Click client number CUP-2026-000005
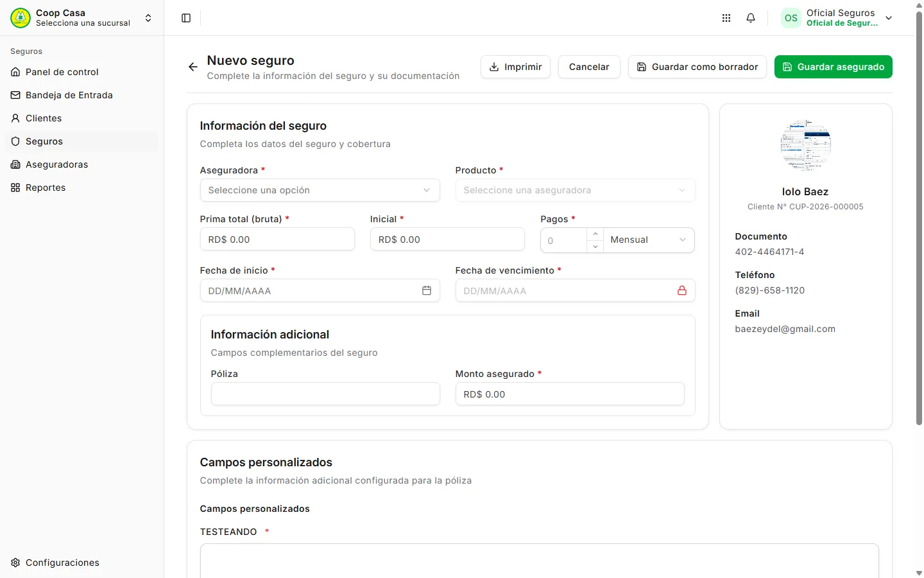 tap(826, 207)
